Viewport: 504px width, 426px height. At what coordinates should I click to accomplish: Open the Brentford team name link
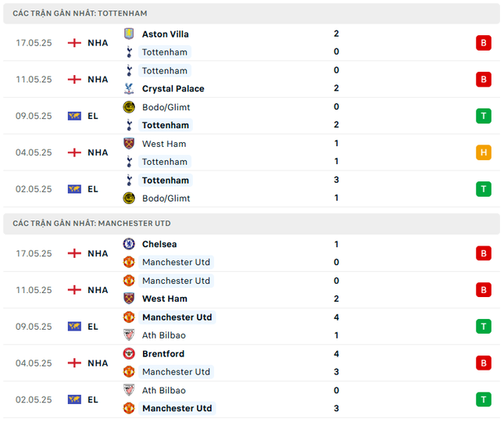click(x=164, y=353)
